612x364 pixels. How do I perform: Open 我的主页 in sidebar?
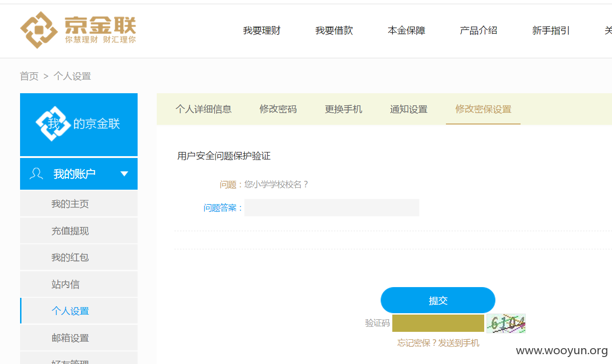[79, 204]
